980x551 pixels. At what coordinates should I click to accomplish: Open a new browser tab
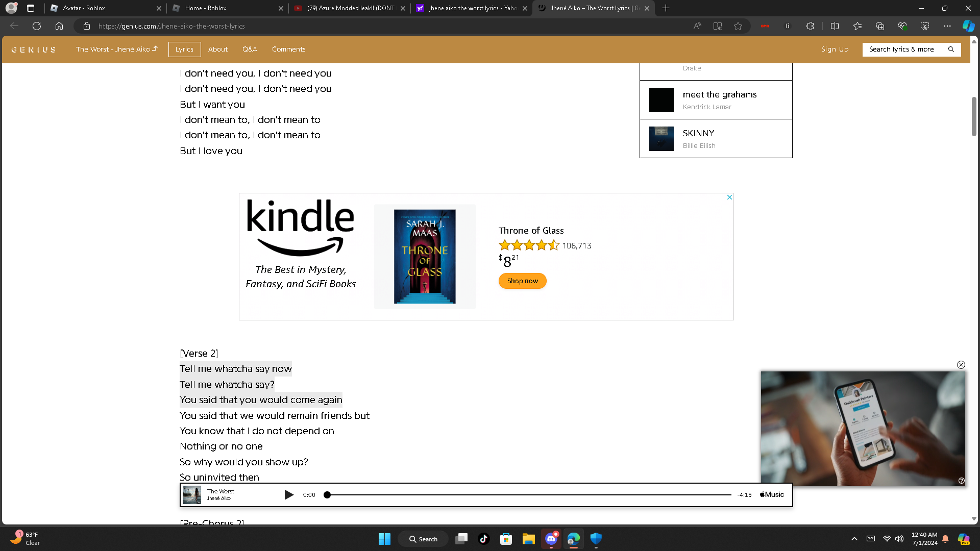tap(666, 8)
